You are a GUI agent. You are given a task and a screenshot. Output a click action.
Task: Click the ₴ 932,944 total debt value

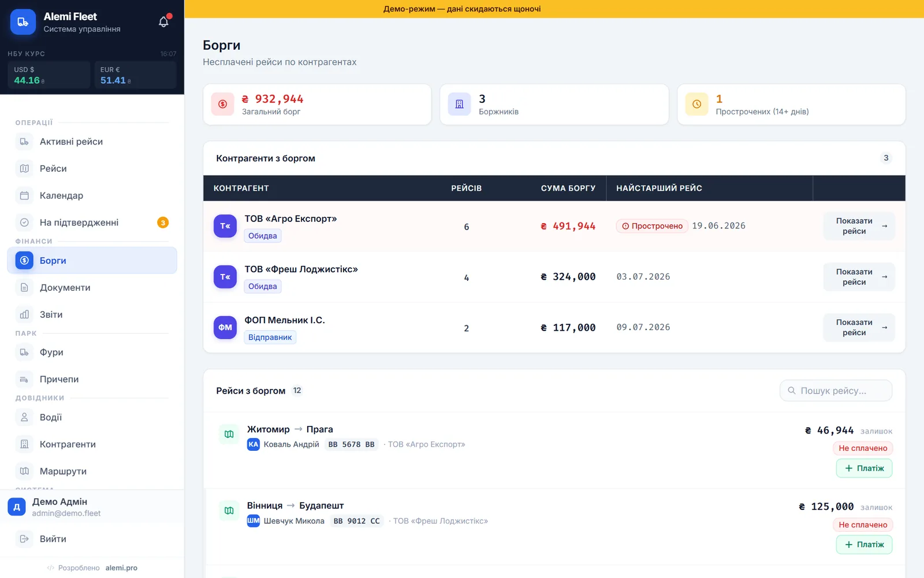coord(273,99)
